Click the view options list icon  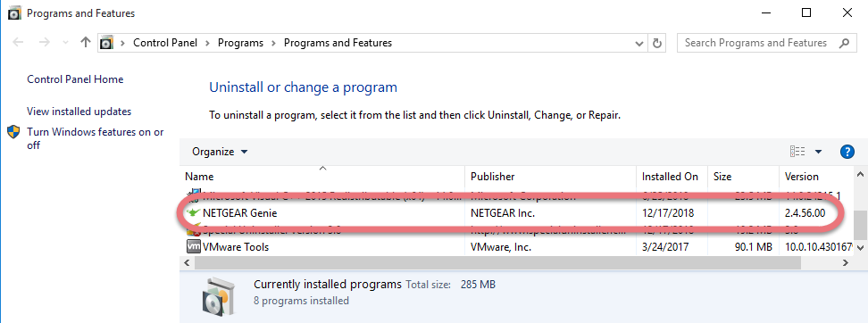click(x=797, y=152)
